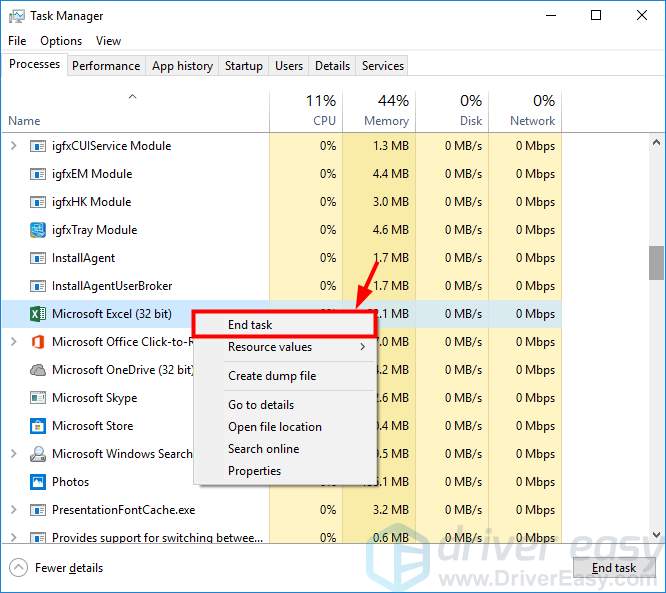Click the Task Manager title bar icon

pos(17,16)
